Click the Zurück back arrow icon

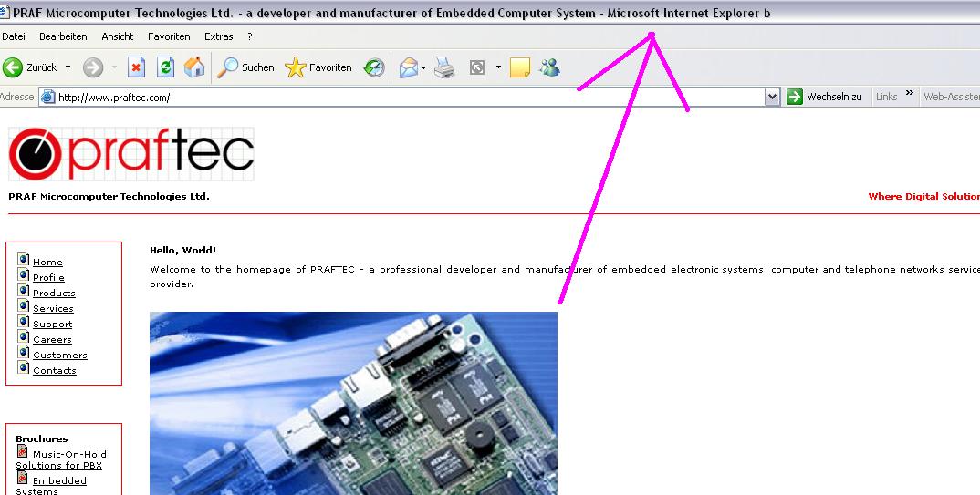(13, 67)
